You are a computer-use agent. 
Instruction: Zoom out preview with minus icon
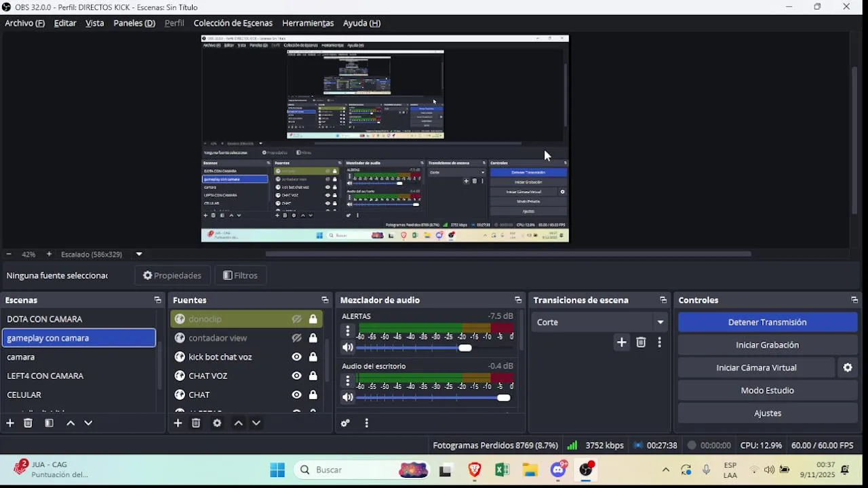pos(9,254)
